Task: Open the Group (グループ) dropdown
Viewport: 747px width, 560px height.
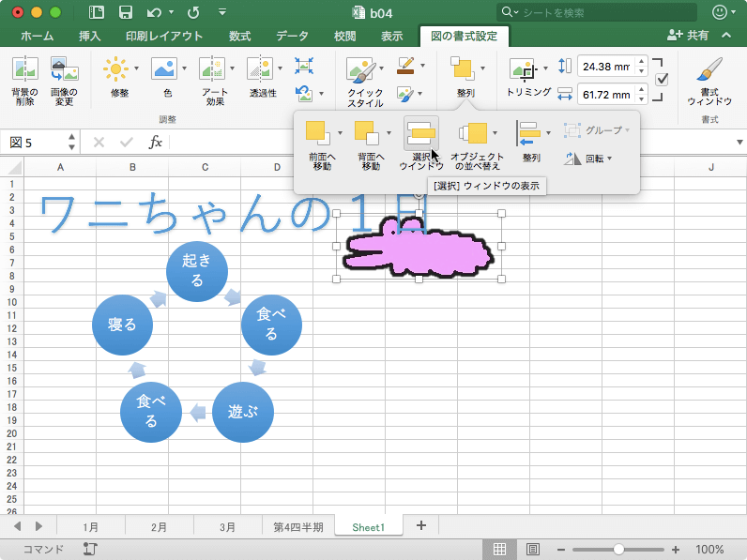Action: (597, 130)
